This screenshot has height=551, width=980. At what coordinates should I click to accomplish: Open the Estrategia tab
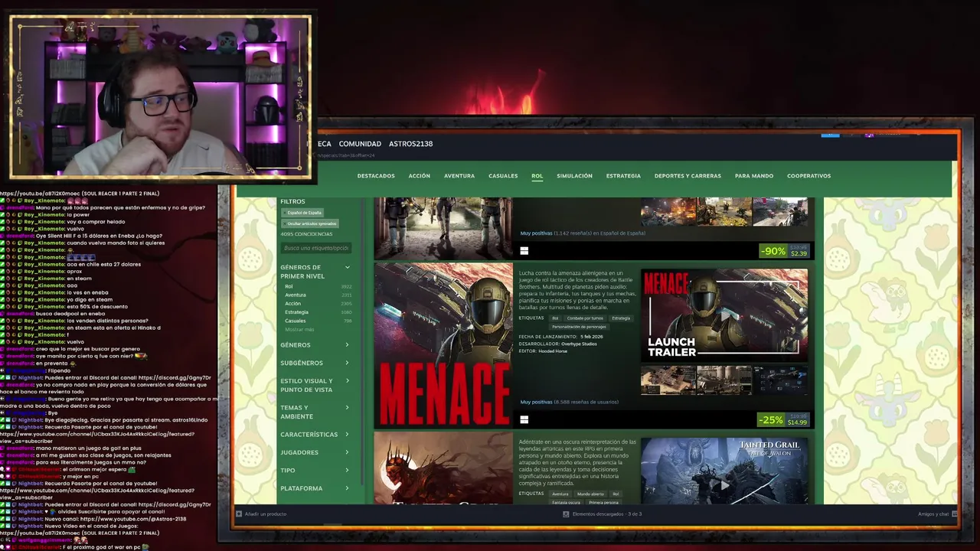coord(623,176)
